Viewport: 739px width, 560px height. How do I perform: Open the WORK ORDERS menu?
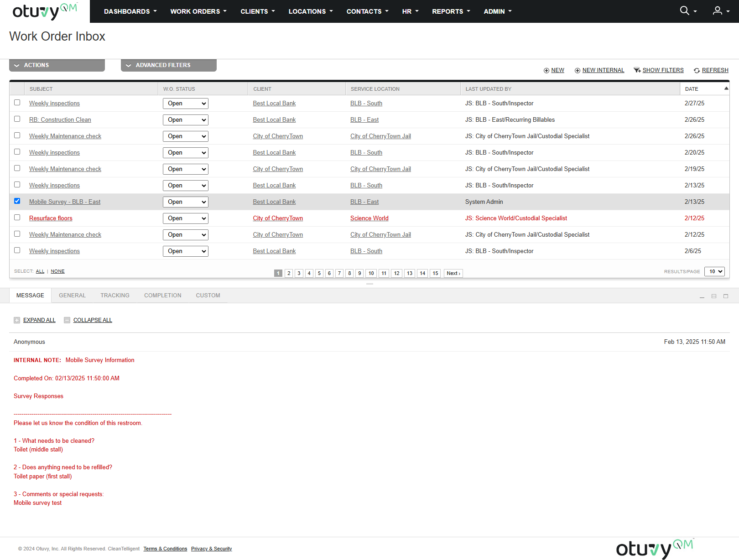198,11
